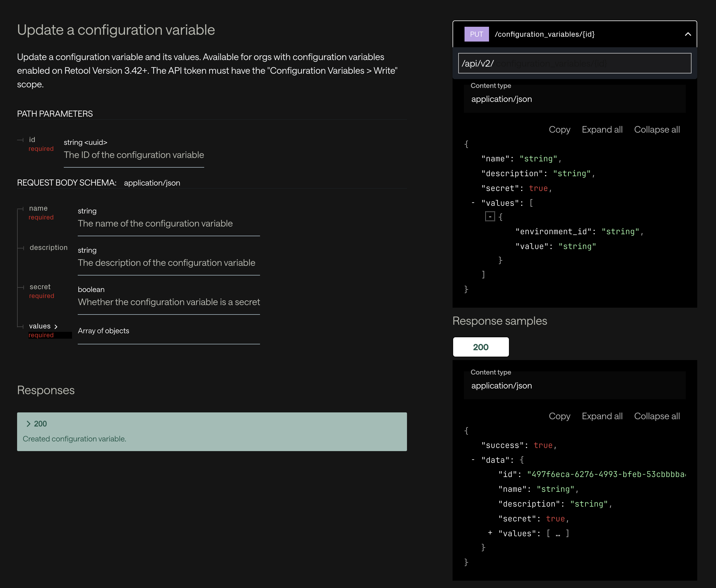This screenshot has width=716, height=588.
Task: Click the 'boolean' type label for secret
Action: [x=91, y=290]
